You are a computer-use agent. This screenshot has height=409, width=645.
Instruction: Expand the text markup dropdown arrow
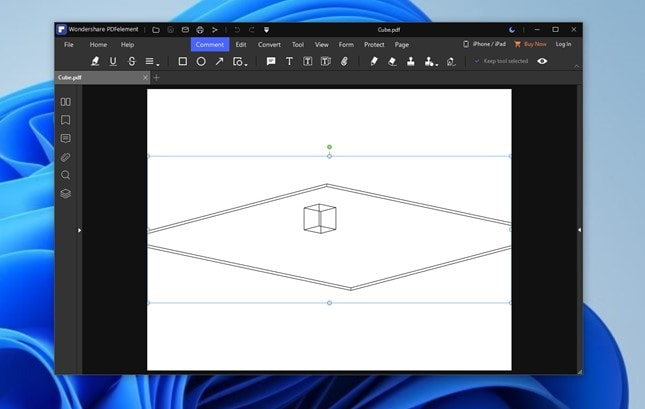click(158, 65)
